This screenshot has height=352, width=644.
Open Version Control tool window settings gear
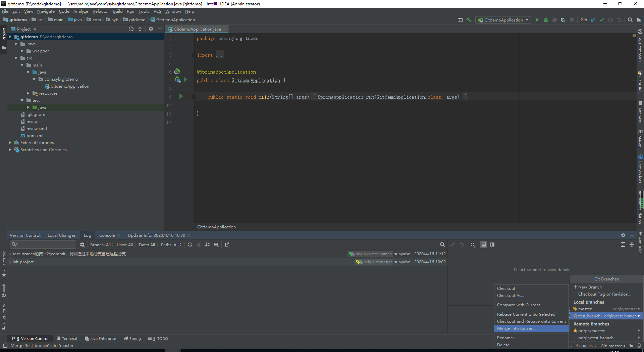tap(623, 235)
